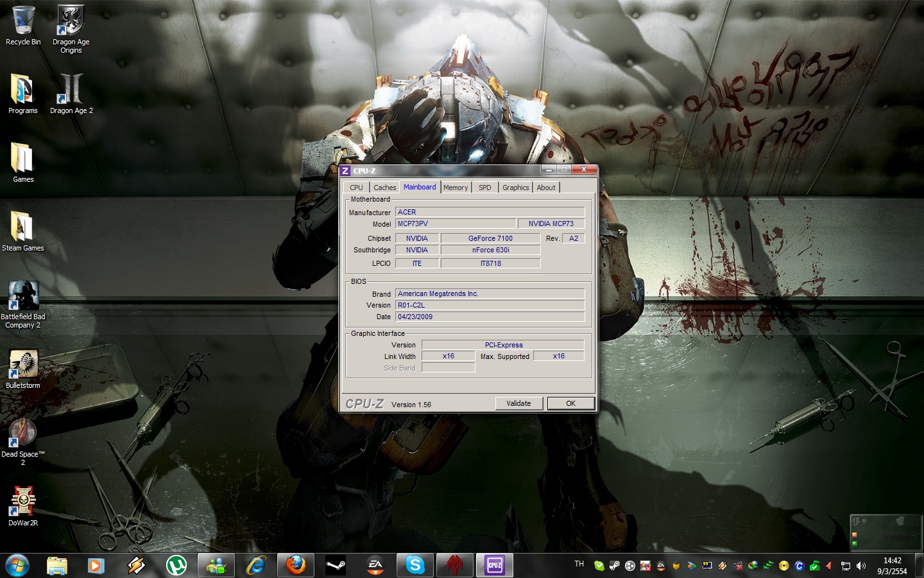Switch to the Caches tab

tap(385, 188)
